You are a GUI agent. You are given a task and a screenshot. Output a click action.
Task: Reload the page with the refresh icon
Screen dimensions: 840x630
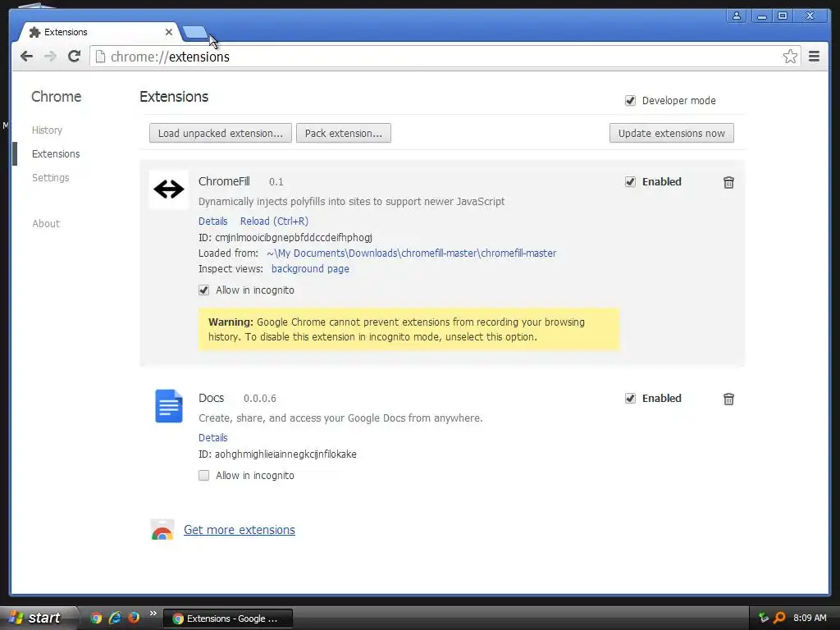(75, 57)
